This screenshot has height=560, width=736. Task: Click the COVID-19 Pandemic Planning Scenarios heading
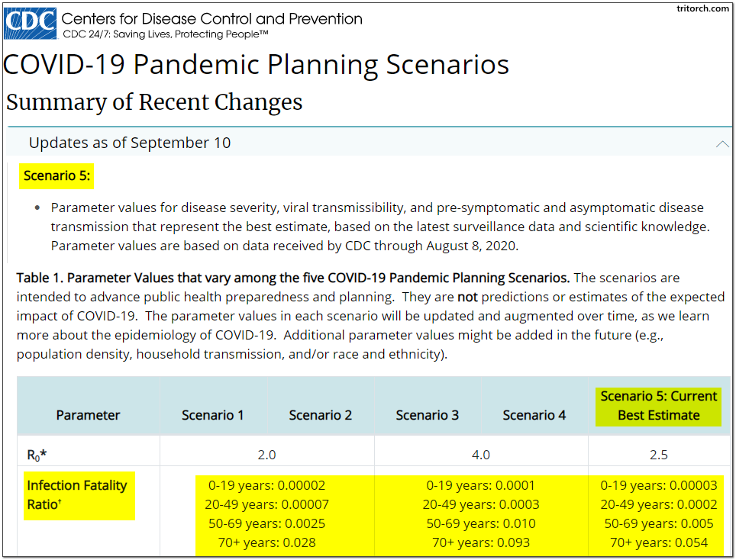(257, 65)
